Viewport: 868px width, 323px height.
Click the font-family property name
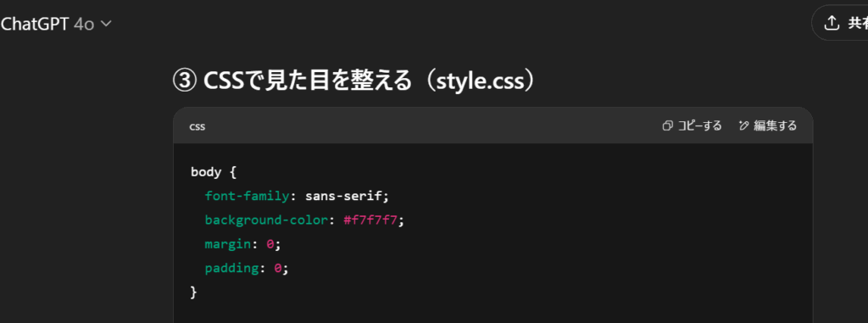pos(247,196)
